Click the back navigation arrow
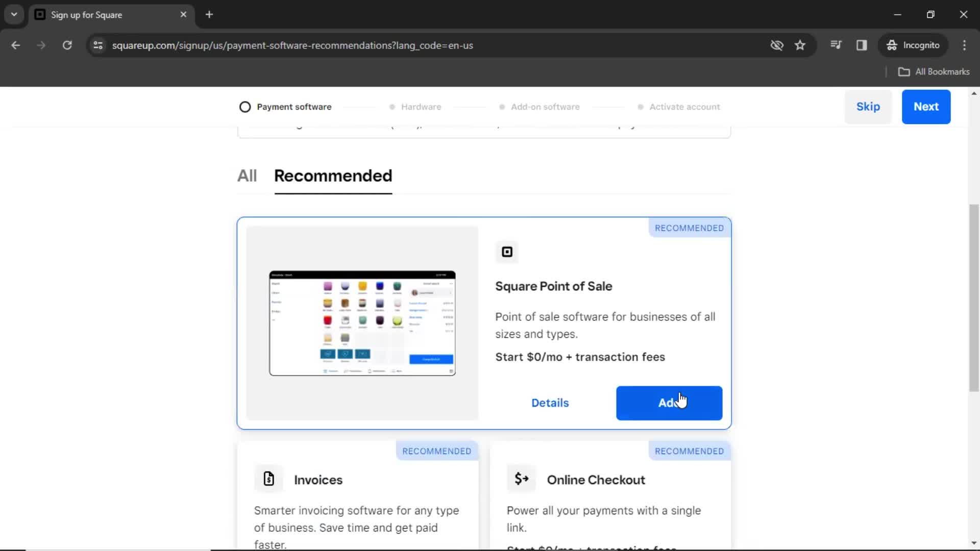Image resolution: width=980 pixels, height=551 pixels. click(15, 45)
